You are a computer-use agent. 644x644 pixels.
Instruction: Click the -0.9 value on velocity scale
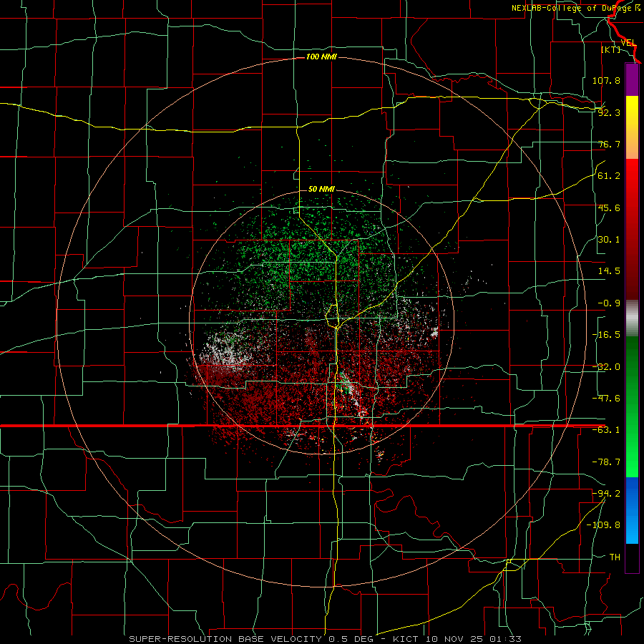(609, 303)
